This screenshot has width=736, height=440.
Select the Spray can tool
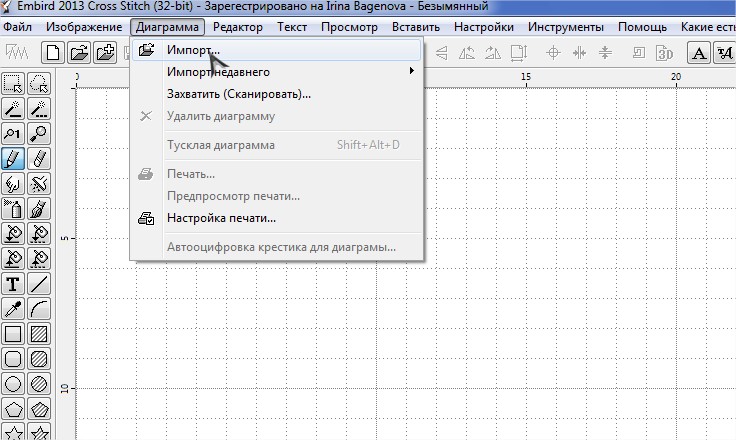14,208
